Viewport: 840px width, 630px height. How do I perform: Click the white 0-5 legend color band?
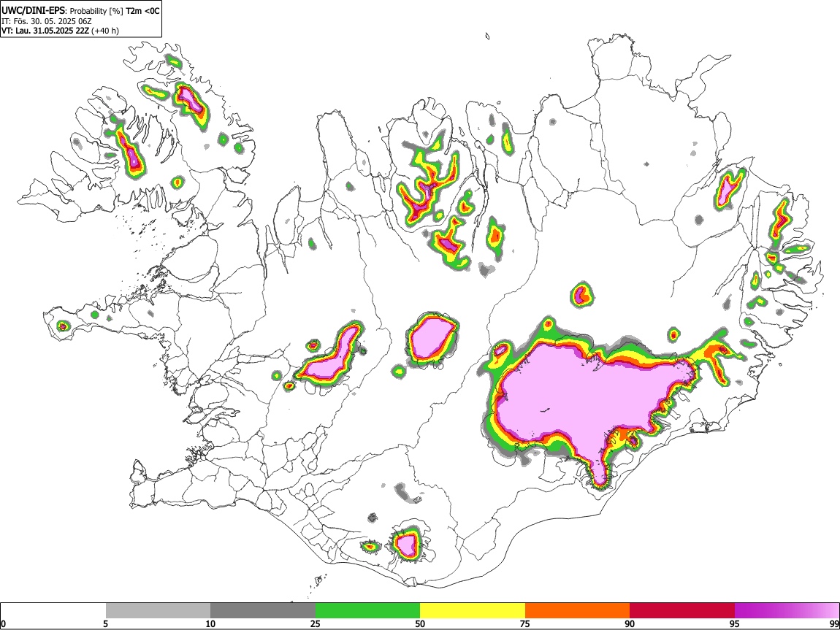point(53,611)
